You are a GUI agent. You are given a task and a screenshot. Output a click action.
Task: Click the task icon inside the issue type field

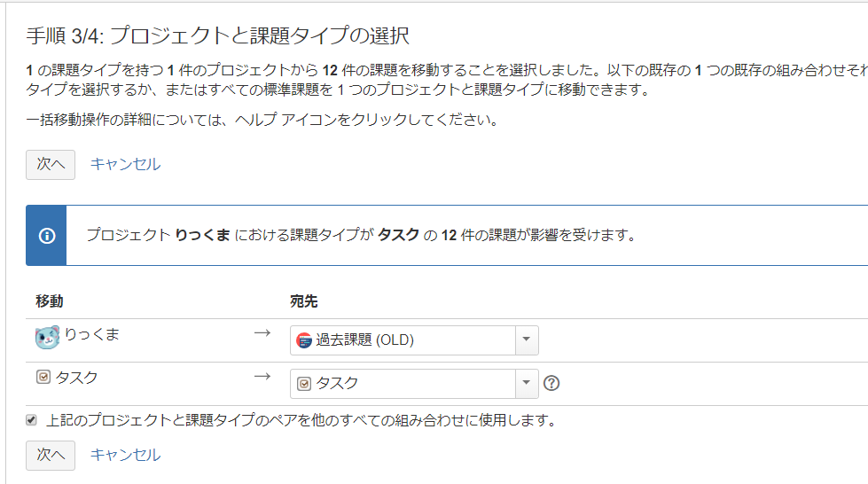[304, 384]
